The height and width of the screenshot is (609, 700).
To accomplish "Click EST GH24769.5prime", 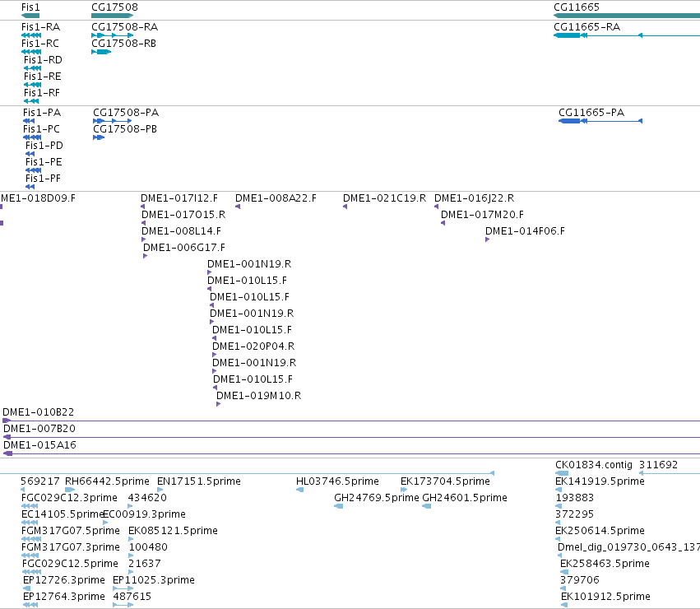I will (x=339, y=507).
